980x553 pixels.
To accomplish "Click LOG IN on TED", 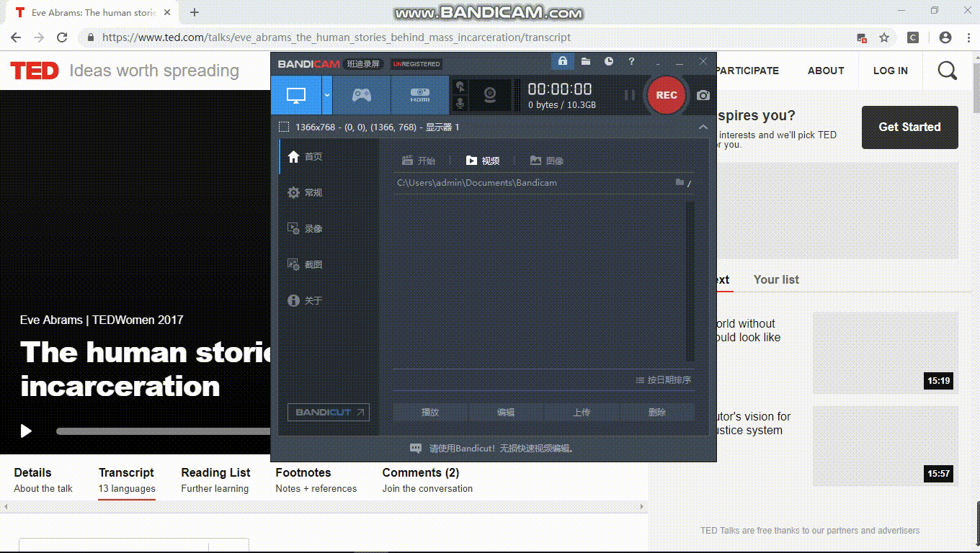I will point(891,71).
